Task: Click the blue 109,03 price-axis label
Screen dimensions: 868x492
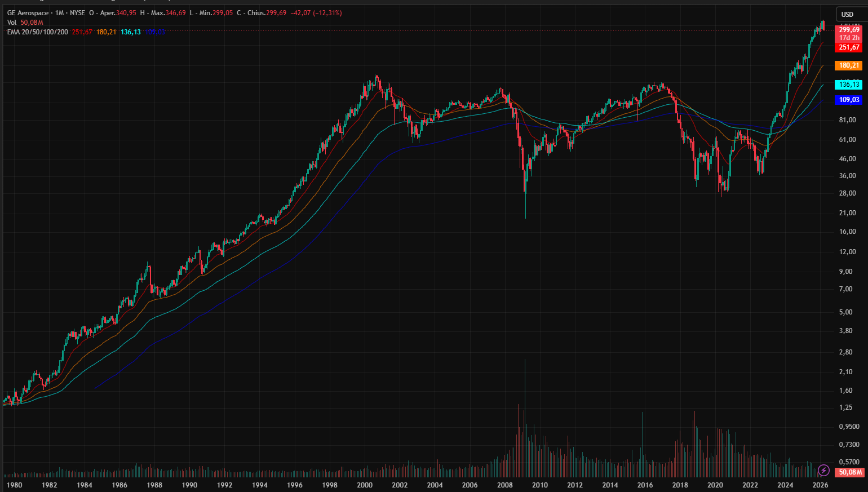Action: tap(849, 100)
